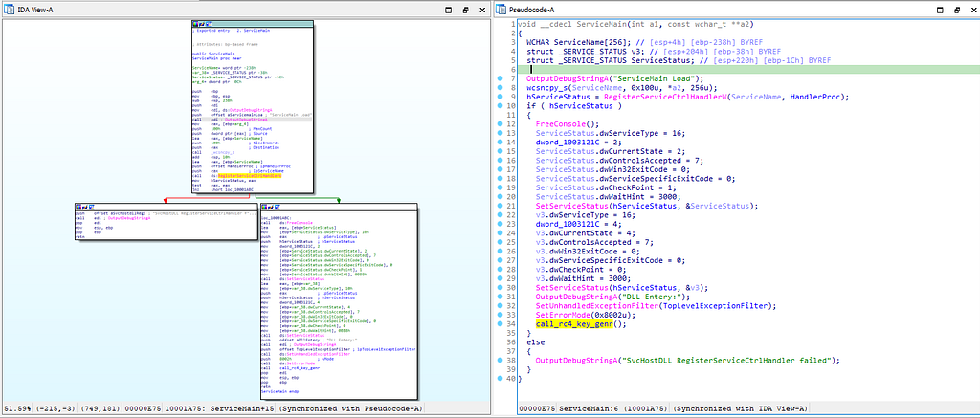This screenshot has height=418, width=980.
Task: Toggle breakpoint on OutputDebugStringA "ServiceMain Load" line
Action: point(501,78)
